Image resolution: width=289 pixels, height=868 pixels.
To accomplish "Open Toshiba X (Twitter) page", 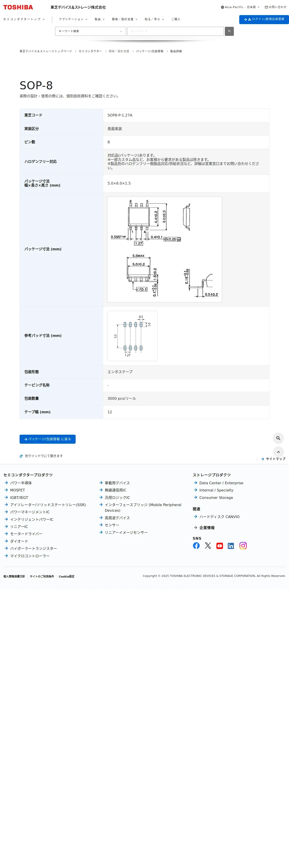I will click(x=208, y=546).
